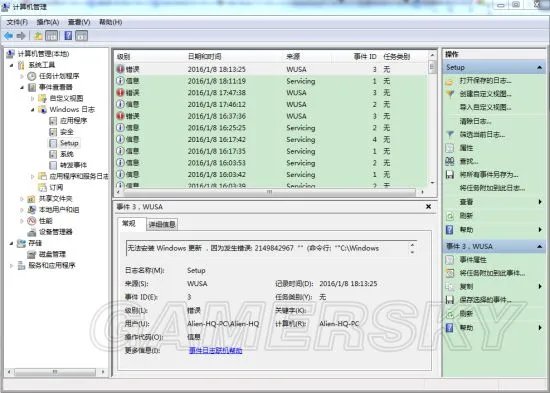
Task: Click the Back arrow toolbar icon
Action: [x=8, y=35]
